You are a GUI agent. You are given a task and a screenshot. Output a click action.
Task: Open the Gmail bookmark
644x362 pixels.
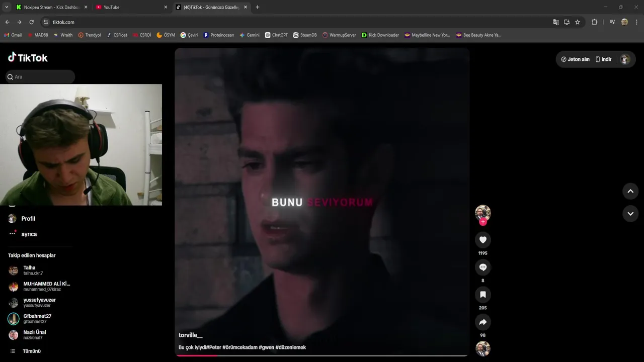[13, 35]
